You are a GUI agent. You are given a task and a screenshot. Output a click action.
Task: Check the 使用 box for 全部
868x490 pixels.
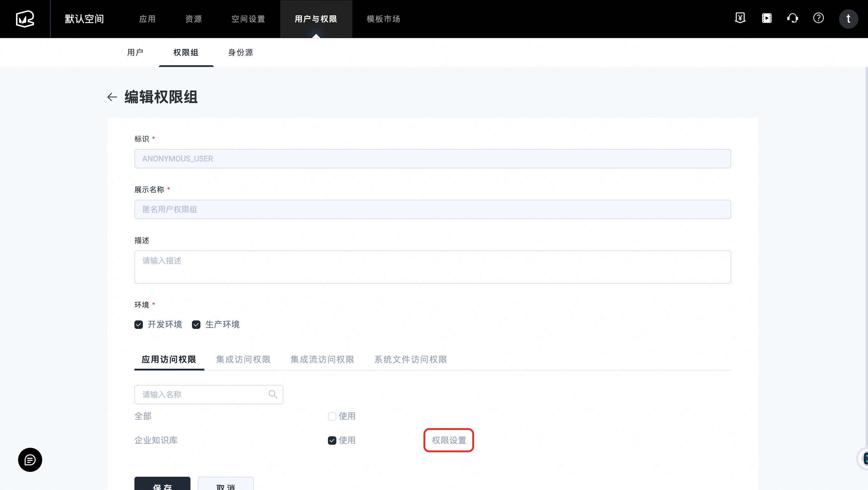[x=332, y=416]
